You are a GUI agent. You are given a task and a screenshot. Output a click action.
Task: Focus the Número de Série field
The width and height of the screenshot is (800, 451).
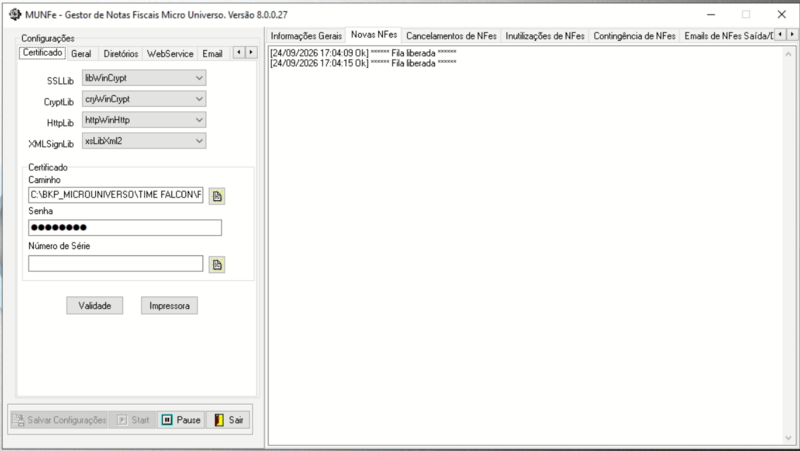pos(116,263)
